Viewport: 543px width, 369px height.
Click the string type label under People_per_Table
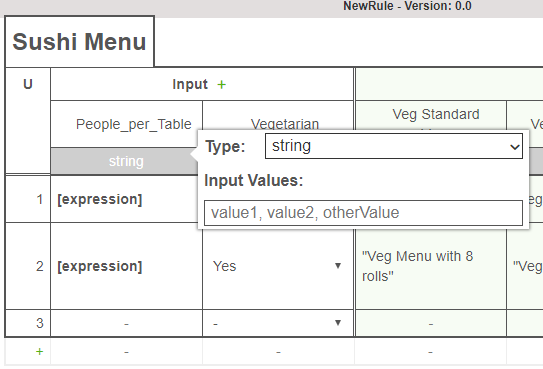pos(126,162)
